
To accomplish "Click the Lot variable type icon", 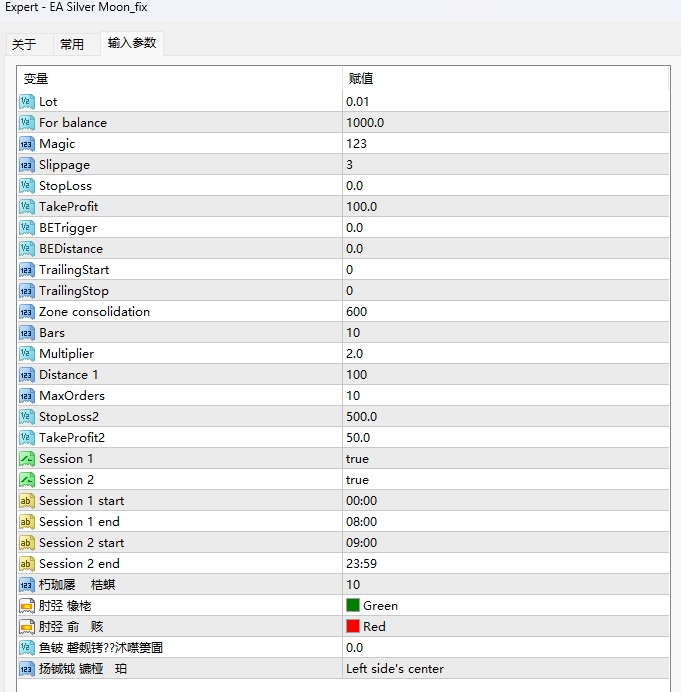I will pyautogui.click(x=26, y=102).
